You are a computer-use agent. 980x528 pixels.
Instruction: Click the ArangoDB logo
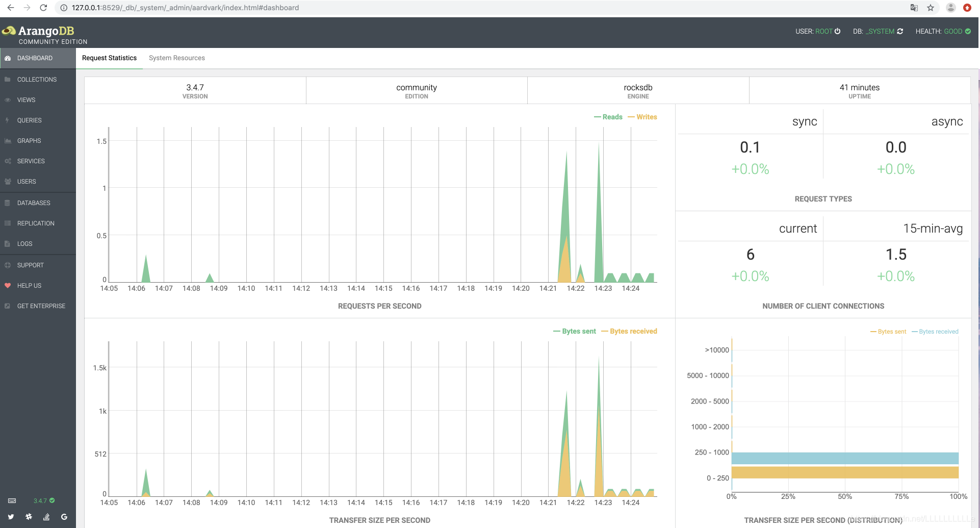[45, 35]
